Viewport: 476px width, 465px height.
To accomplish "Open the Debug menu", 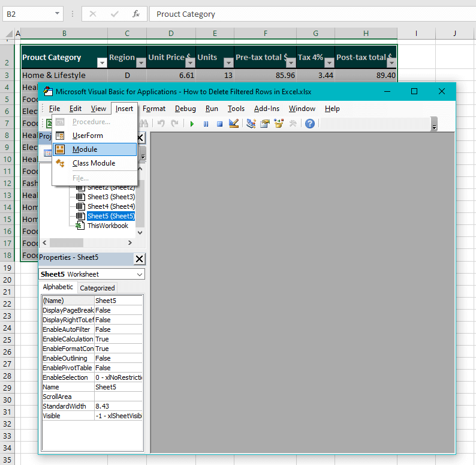I will click(185, 109).
